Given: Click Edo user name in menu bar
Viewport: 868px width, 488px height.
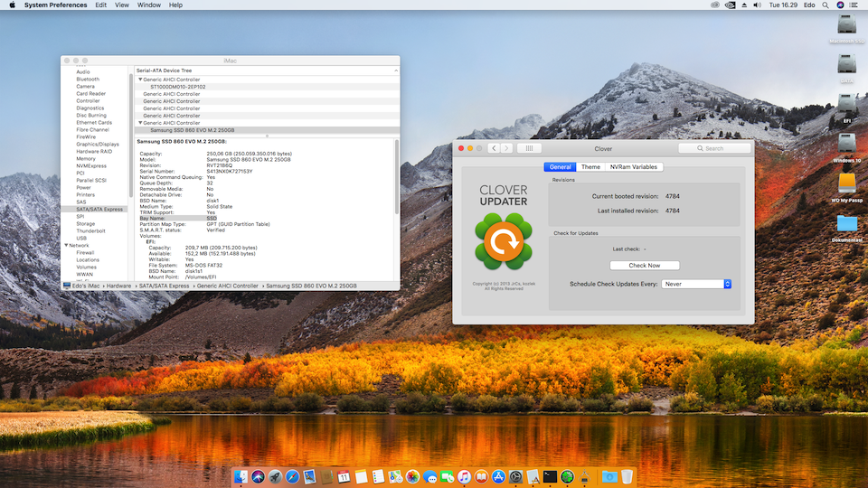Looking at the screenshot, I should coord(808,5).
